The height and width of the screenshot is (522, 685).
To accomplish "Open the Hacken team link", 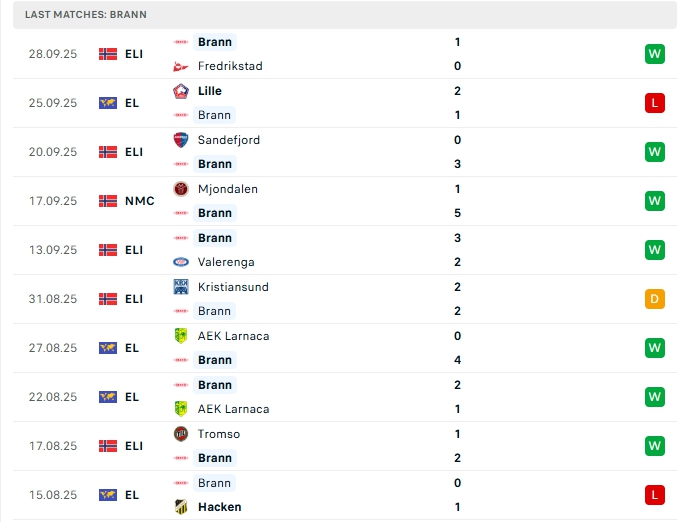I will 220,507.
